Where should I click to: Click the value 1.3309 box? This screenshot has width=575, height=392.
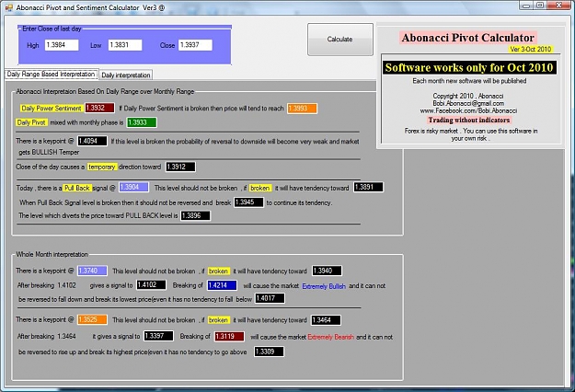pyautogui.click(x=270, y=352)
